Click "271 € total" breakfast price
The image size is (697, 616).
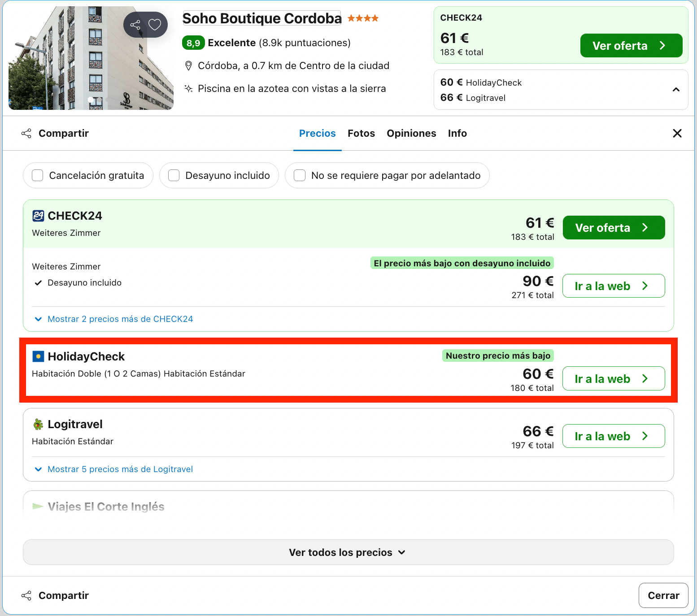coord(532,295)
